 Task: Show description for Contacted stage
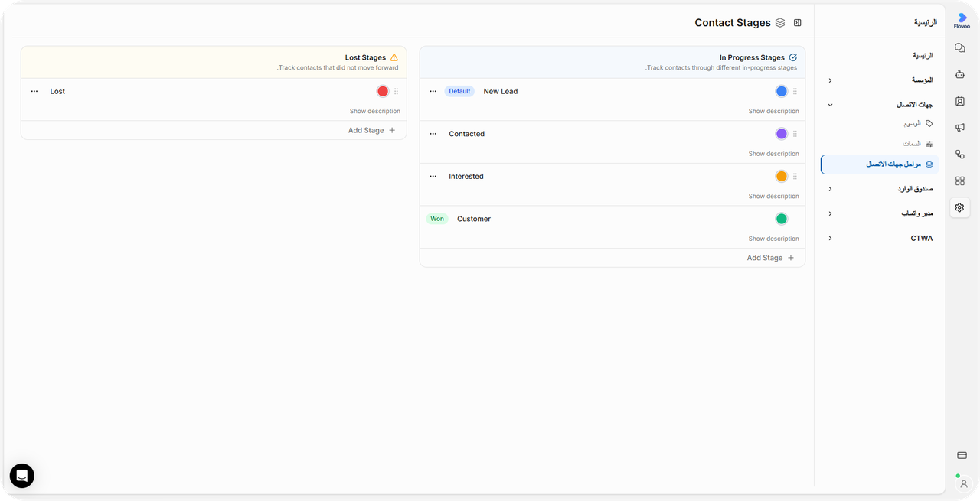(773, 154)
